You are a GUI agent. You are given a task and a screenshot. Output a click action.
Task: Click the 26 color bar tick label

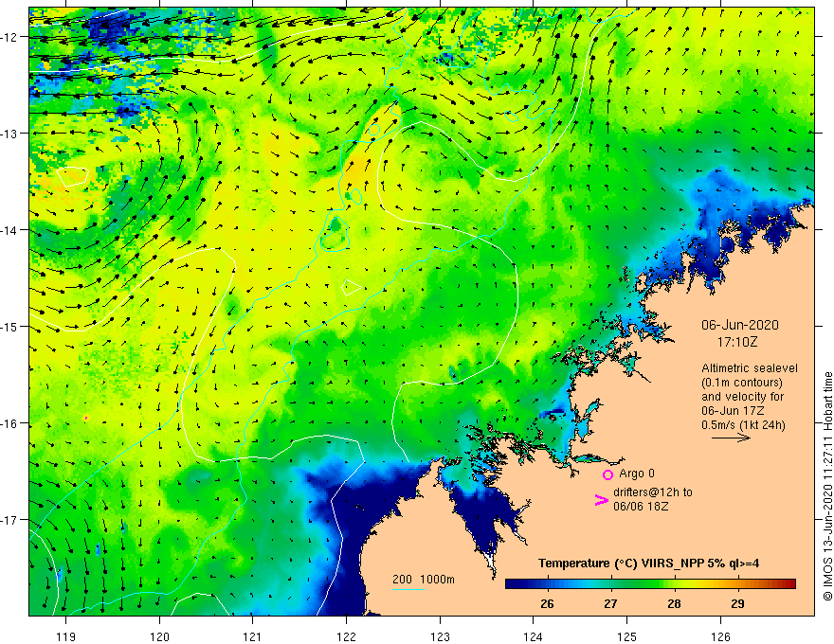click(x=547, y=603)
